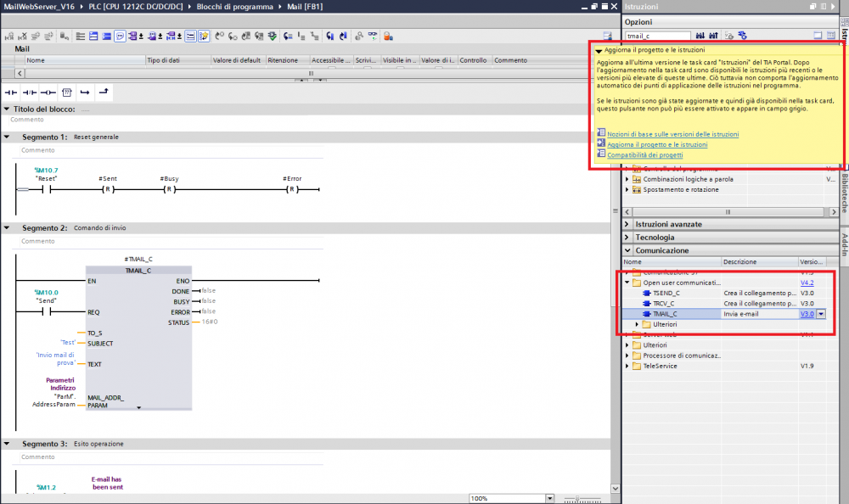Select the TSEND_C instruction

(666, 293)
